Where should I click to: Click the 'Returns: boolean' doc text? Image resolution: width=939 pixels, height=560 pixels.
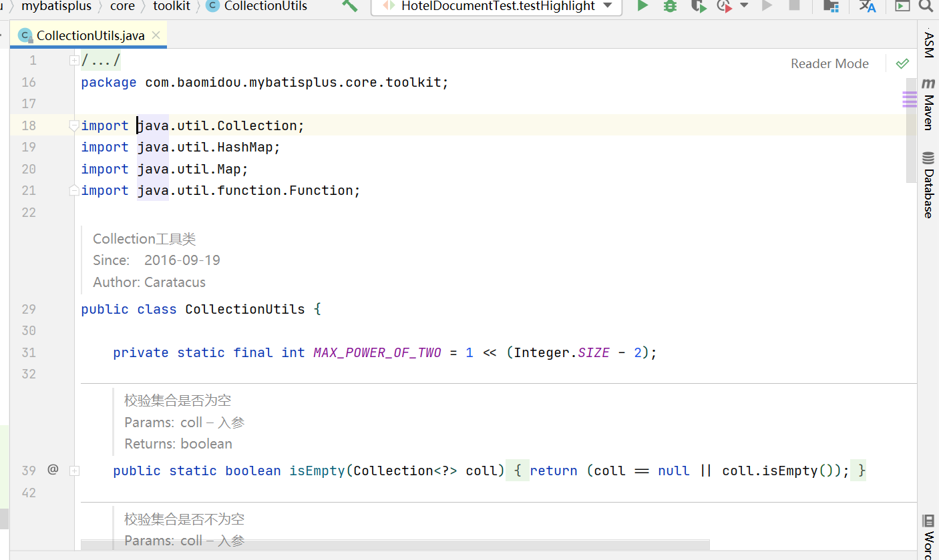[x=178, y=444]
